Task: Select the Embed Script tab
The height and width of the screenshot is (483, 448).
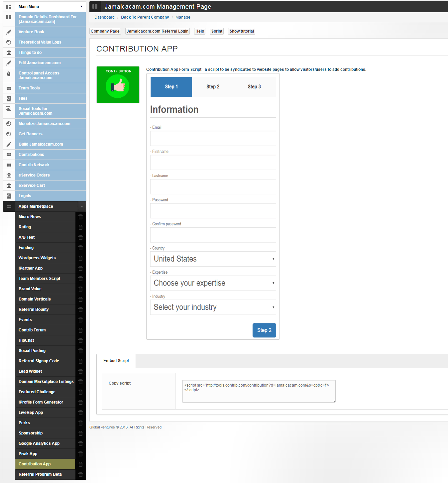Action: 116,361
